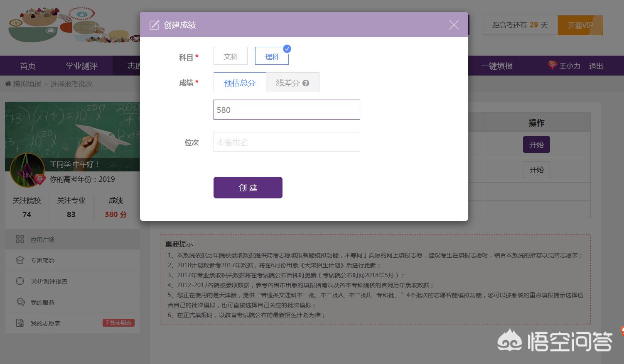Screen dimensions: 624x364
Task: Click the 我的志愿表 document icon
Action: (x=20, y=323)
